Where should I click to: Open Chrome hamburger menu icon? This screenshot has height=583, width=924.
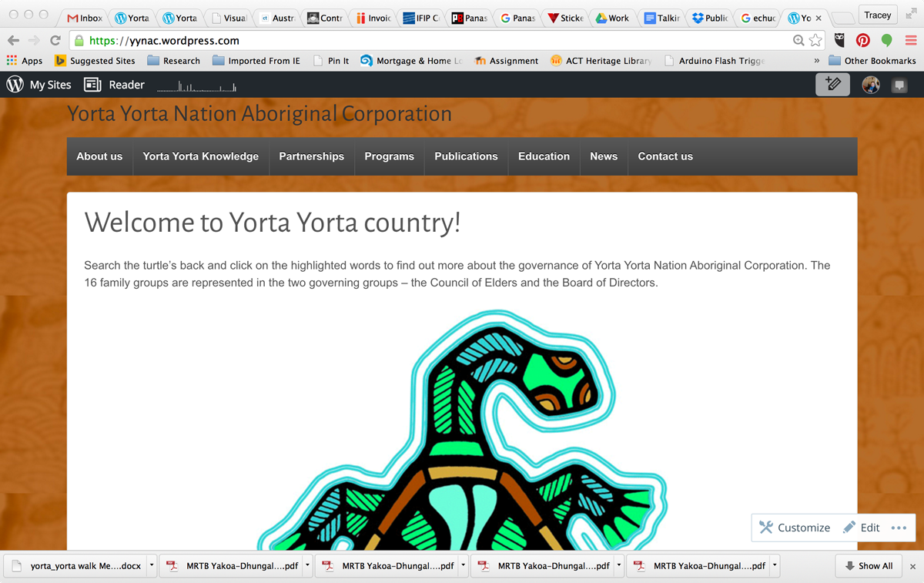(x=910, y=41)
